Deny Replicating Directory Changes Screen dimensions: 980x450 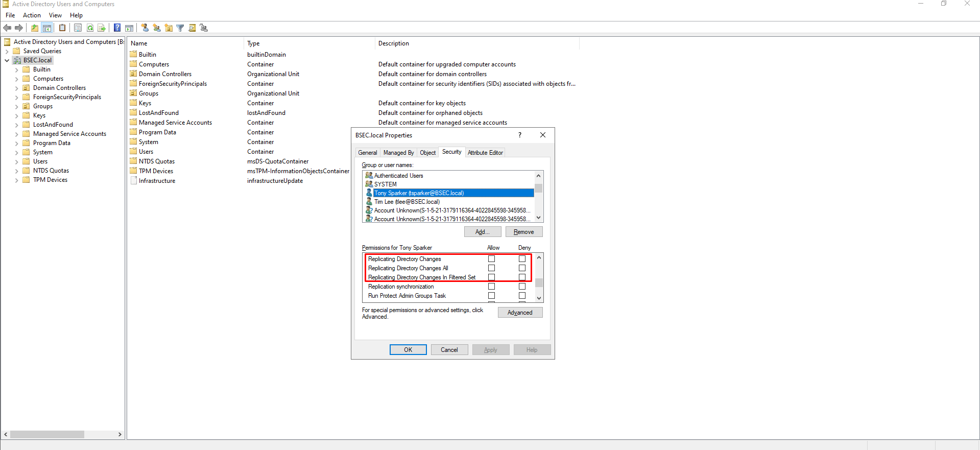click(x=522, y=259)
